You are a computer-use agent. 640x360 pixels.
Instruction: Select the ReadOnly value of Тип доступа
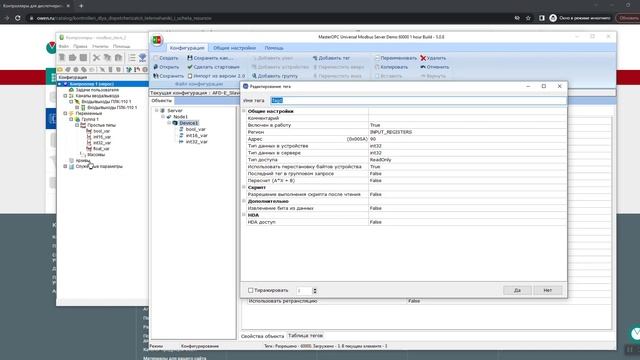[380, 160]
